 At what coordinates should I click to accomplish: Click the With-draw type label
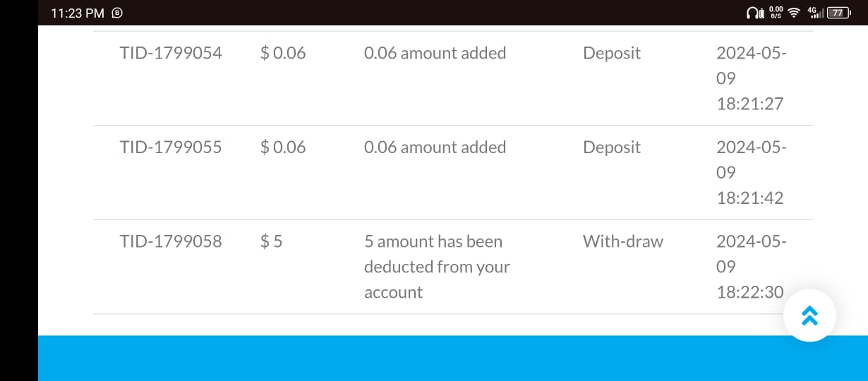[623, 241]
